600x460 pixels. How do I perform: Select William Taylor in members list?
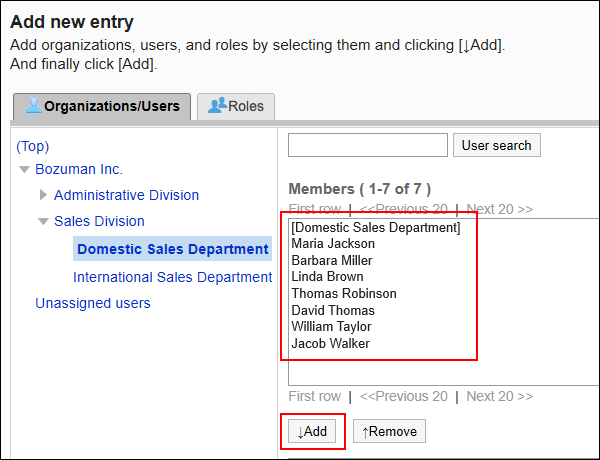point(331,326)
